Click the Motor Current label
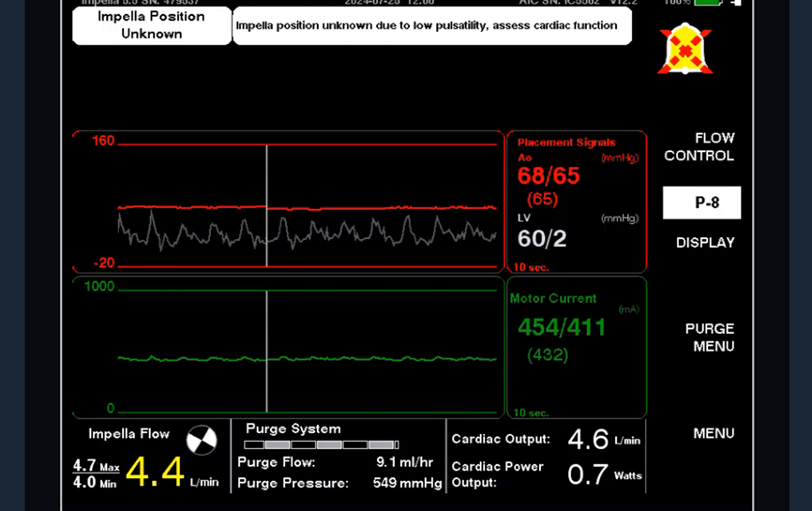Image resolution: width=812 pixels, height=511 pixels. [553, 298]
